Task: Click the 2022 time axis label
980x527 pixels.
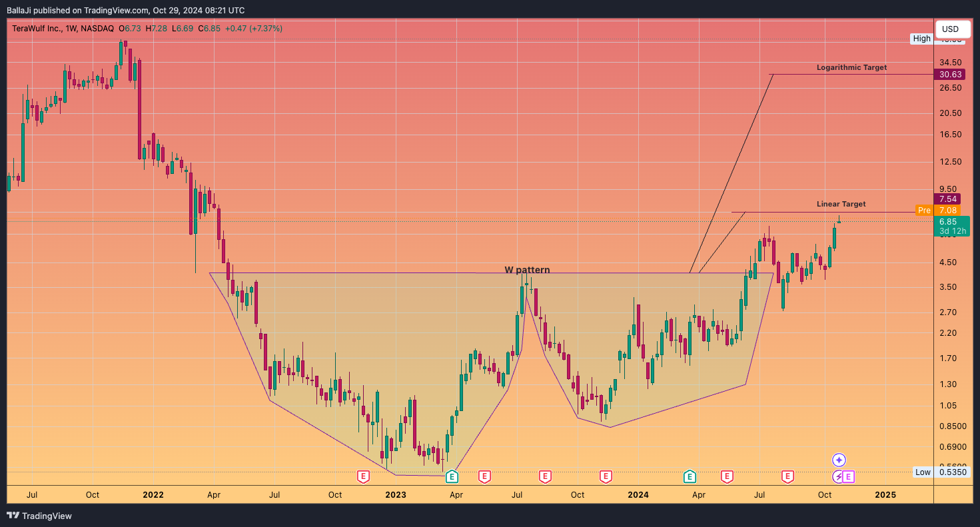Action: click(x=153, y=494)
